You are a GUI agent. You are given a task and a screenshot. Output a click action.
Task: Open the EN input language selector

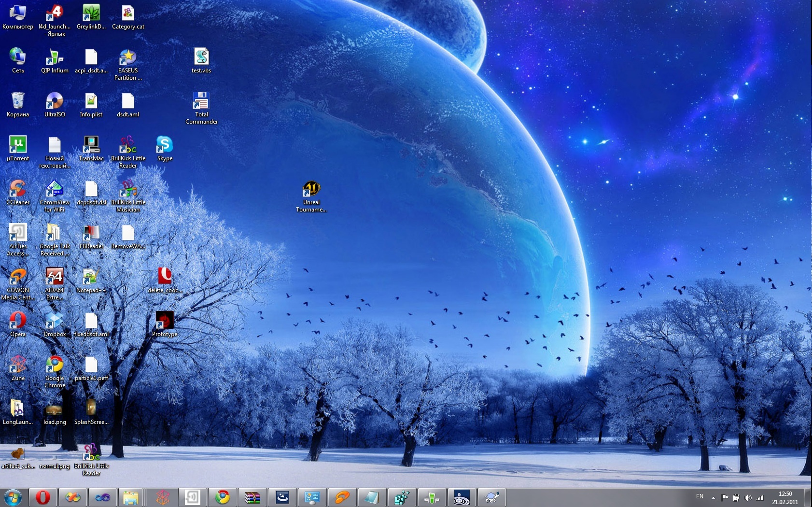point(700,497)
